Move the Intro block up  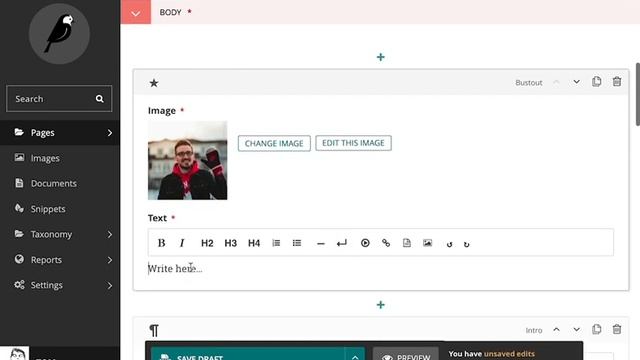pyautogui.click(x=556, y=329)
